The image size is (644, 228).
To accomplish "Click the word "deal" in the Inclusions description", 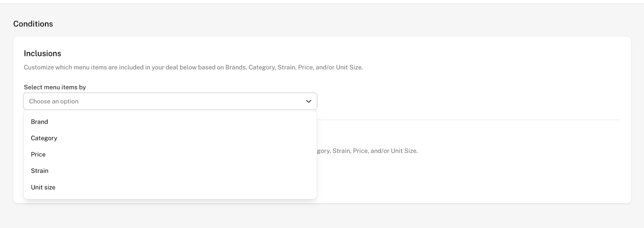I will [x=170, y=67].
